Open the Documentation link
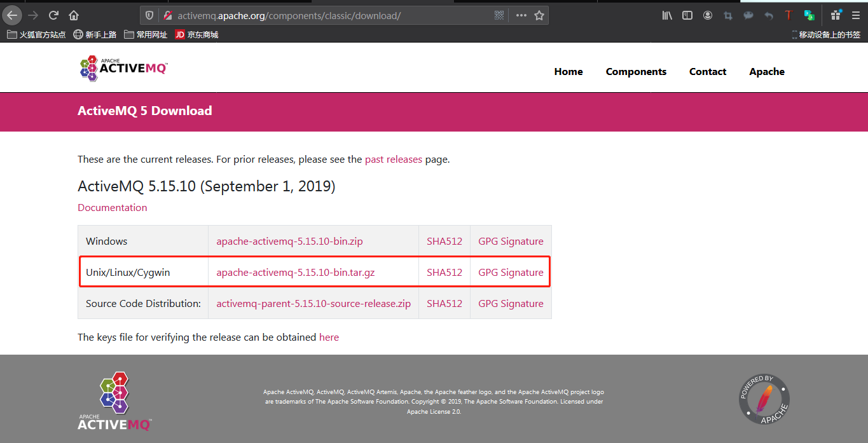The width and height of the screenshot is (868, 443). tap(112, 208)
